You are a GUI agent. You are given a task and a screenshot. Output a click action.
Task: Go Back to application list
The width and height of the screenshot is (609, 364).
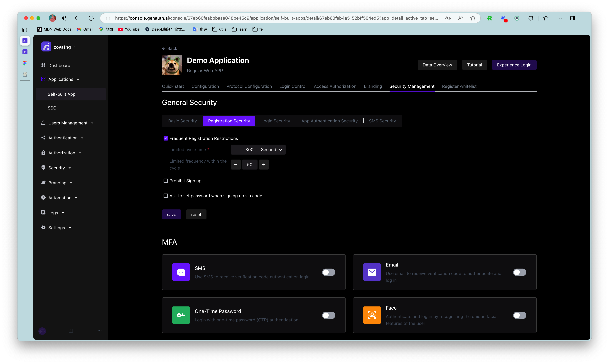(x=169, y=48)
